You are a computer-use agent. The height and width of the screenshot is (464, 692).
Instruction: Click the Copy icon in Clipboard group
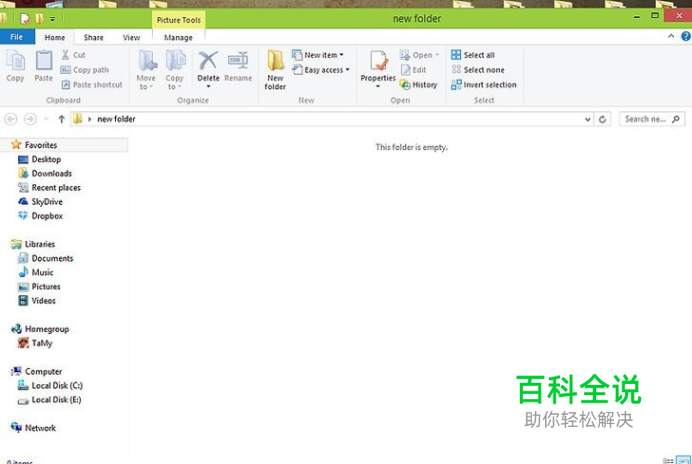(15, 60)
